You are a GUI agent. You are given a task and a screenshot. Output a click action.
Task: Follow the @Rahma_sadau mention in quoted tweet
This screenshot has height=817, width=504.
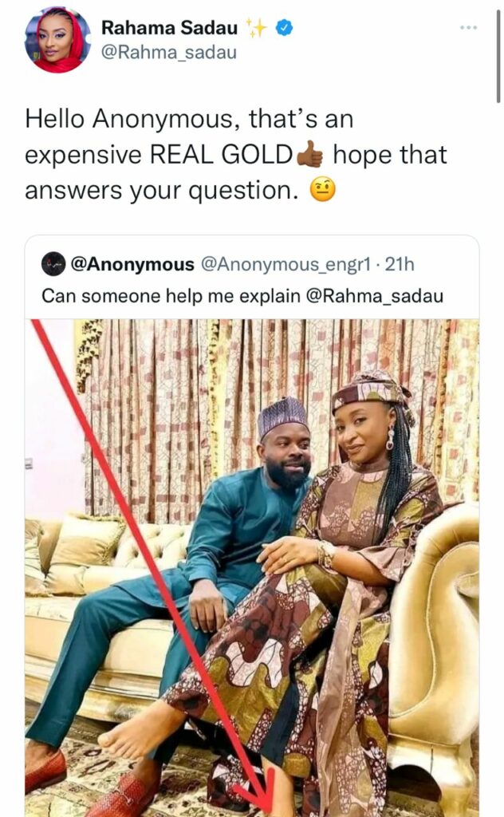[x=375, y=296]
